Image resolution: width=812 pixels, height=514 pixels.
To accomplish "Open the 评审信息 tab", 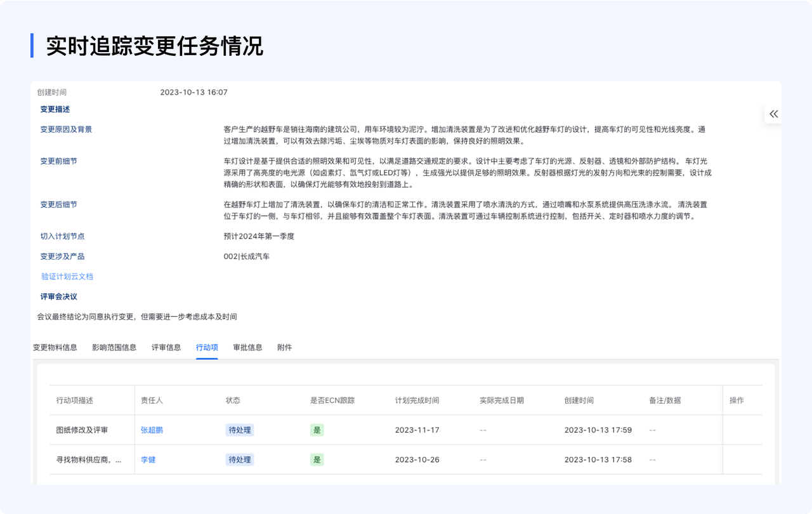I will pos(166,347).
